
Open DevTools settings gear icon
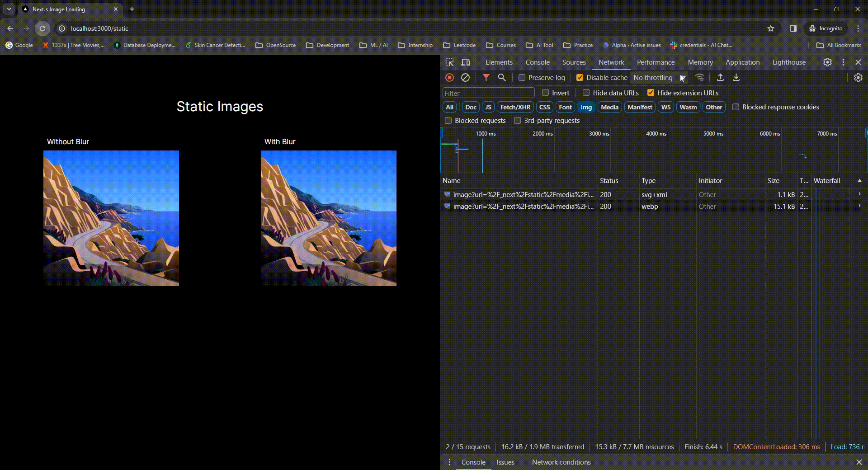(x=827, y=62)
